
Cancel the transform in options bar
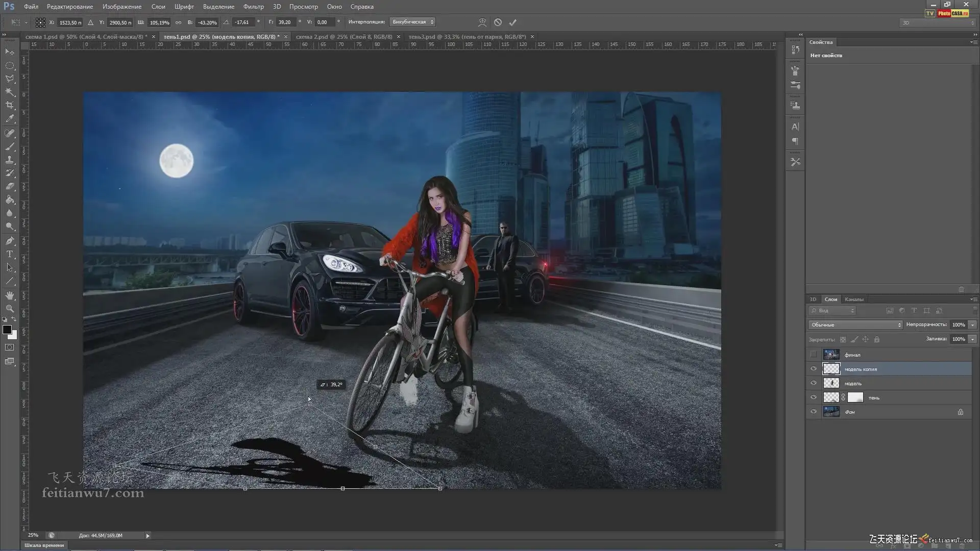point(498,22)
